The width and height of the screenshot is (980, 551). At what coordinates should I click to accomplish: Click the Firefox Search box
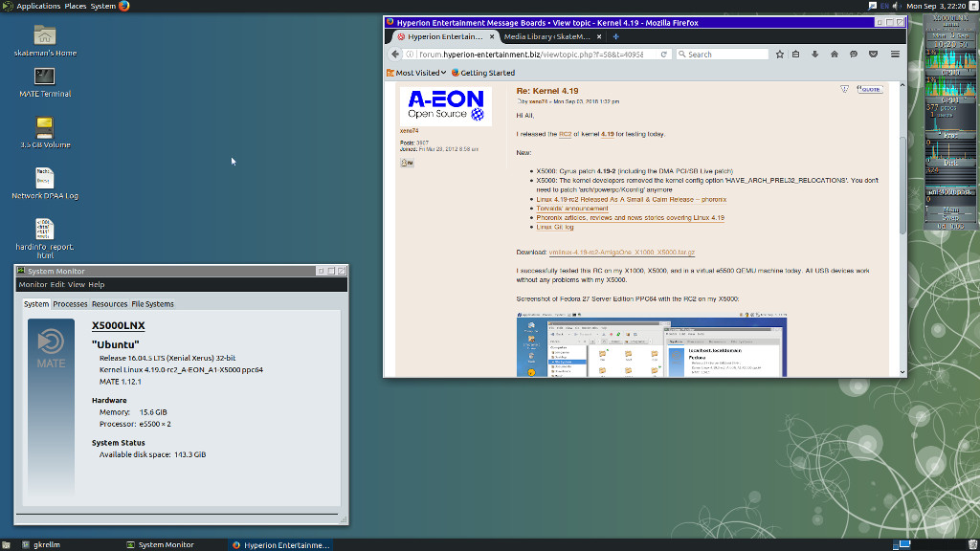[723, 55]
